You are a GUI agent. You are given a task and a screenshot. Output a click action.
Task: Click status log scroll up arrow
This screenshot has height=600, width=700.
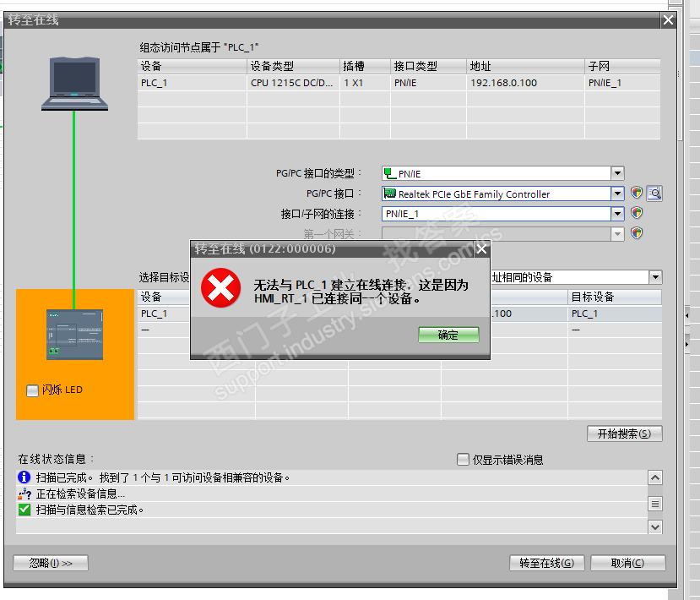tap(655, 477)
